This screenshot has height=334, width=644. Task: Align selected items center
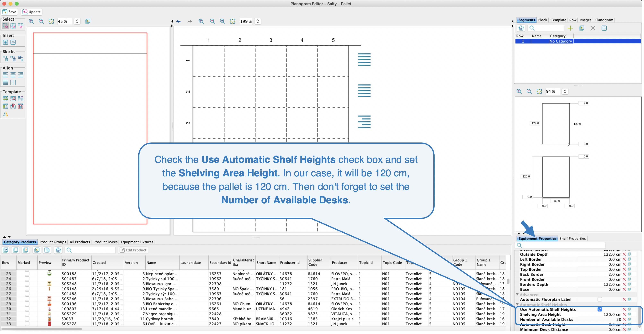pos(13,75)
